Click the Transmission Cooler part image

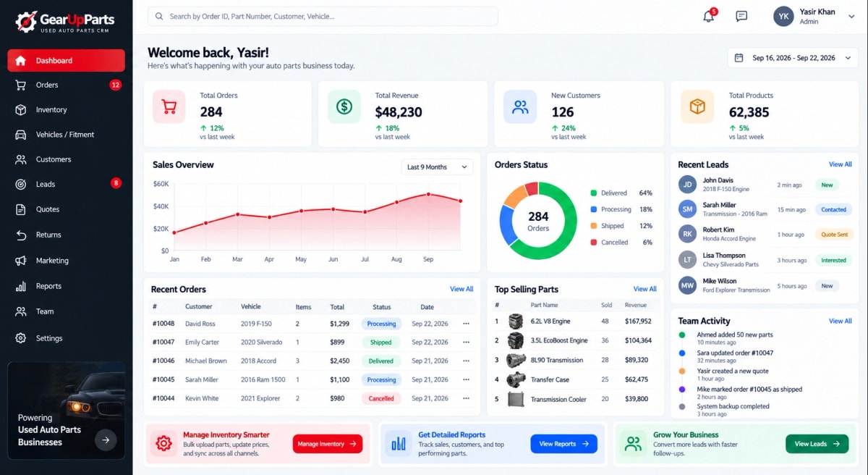point(516,399)
